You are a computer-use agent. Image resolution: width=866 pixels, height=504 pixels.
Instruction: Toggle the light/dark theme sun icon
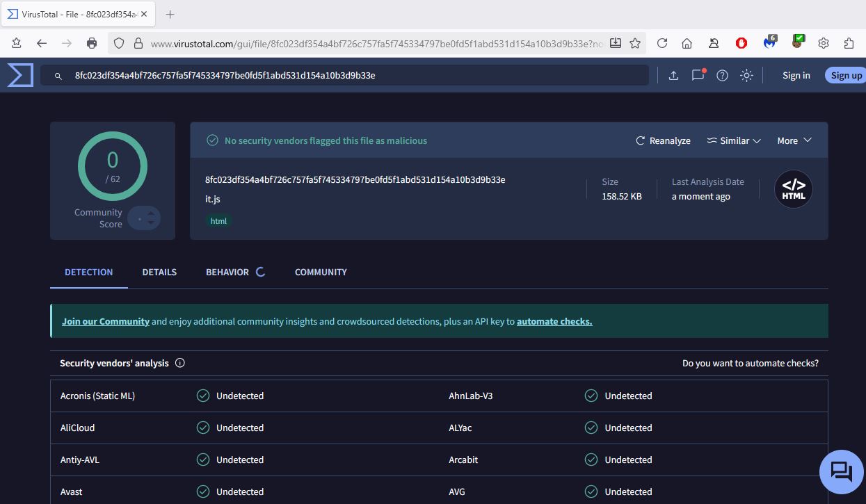(746, 75)
